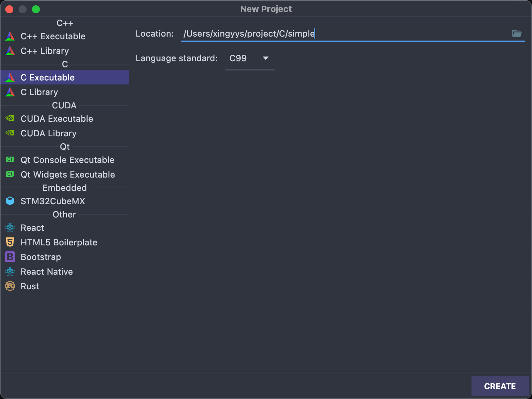This screenshot has width=532, height=399.
Task: Click the Language standard label
Action: tap(177, 58)
